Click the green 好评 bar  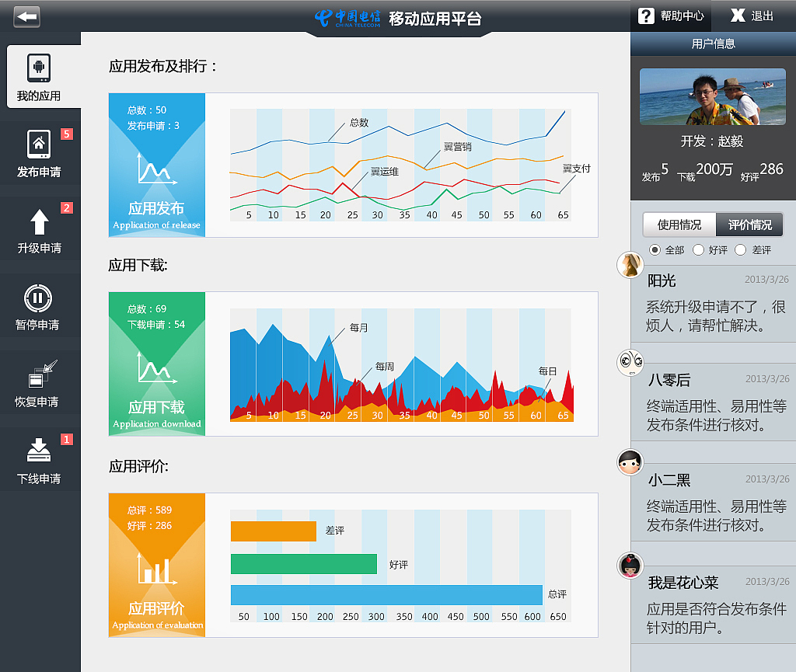tap(304, 564)
